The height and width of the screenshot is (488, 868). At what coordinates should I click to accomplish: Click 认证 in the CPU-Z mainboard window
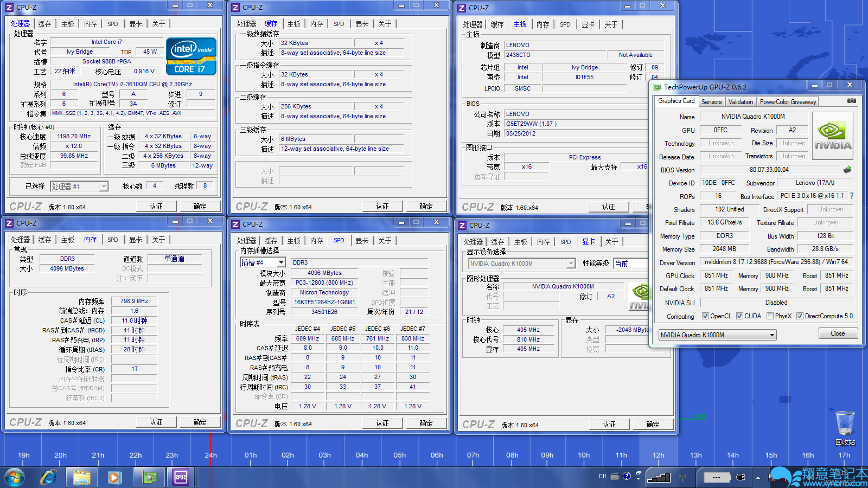pyautogui.click(x=609, y=207)
